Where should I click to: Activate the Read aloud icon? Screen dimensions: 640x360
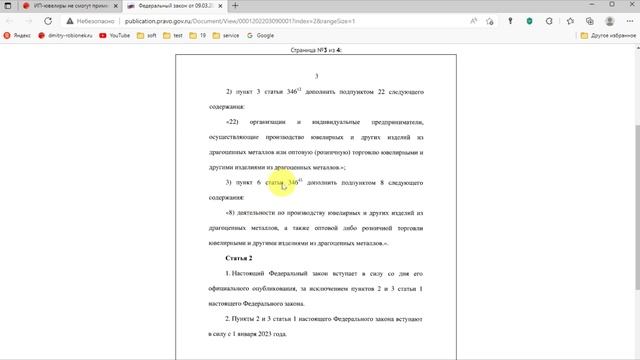(473, 21)
